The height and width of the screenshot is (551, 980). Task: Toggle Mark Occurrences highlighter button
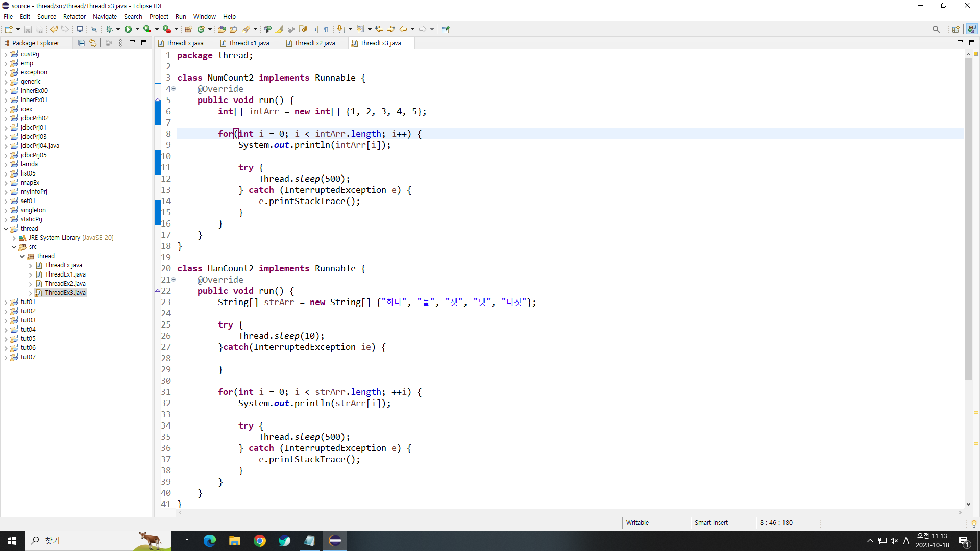[280, 29]
